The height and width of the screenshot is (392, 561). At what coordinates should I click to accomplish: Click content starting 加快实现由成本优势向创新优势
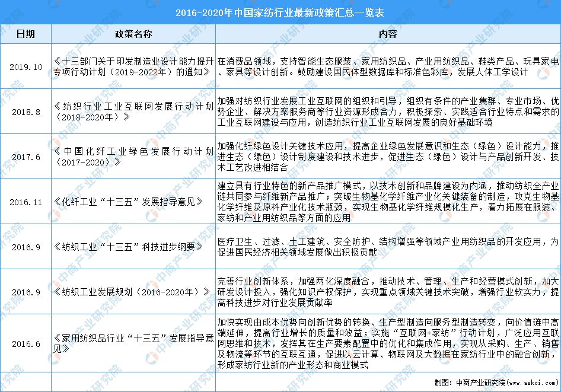pos(388,343)
